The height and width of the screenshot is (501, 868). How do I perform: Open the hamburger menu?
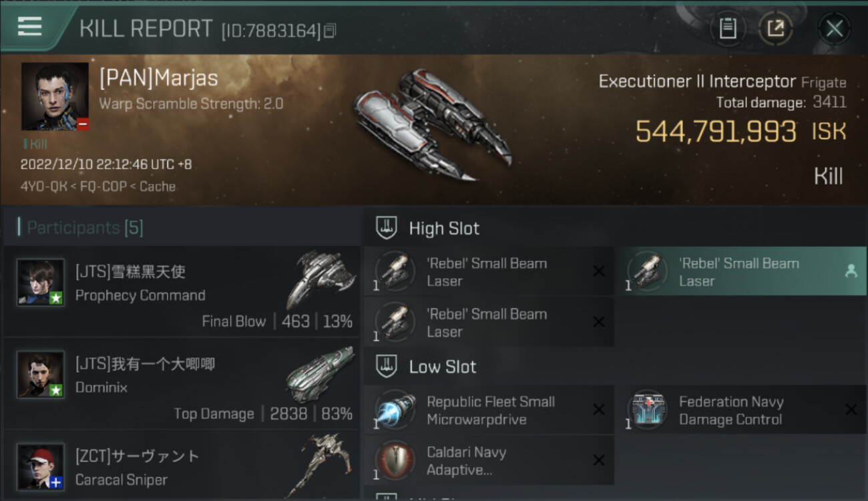(29, 27)
